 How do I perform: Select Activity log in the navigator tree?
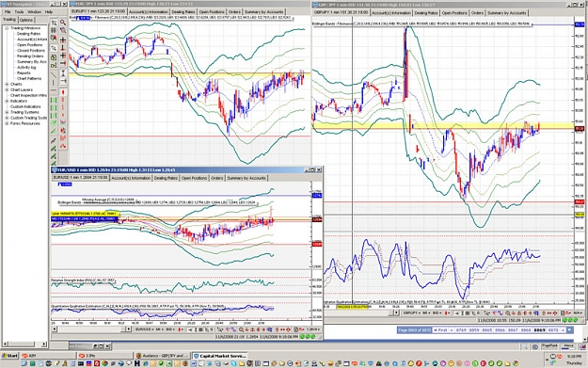[x=26, y=68]
